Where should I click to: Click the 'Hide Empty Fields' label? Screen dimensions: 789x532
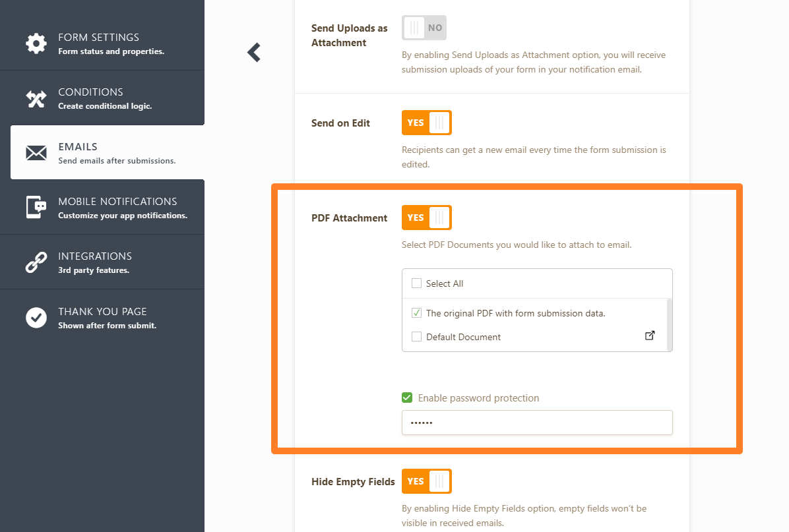(353, 482)
